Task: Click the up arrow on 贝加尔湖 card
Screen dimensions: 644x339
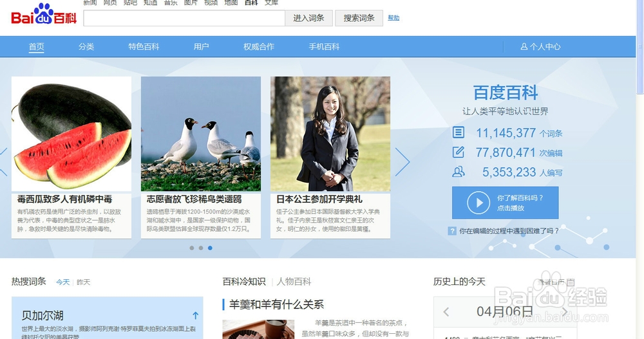Action: coord(196,315)
